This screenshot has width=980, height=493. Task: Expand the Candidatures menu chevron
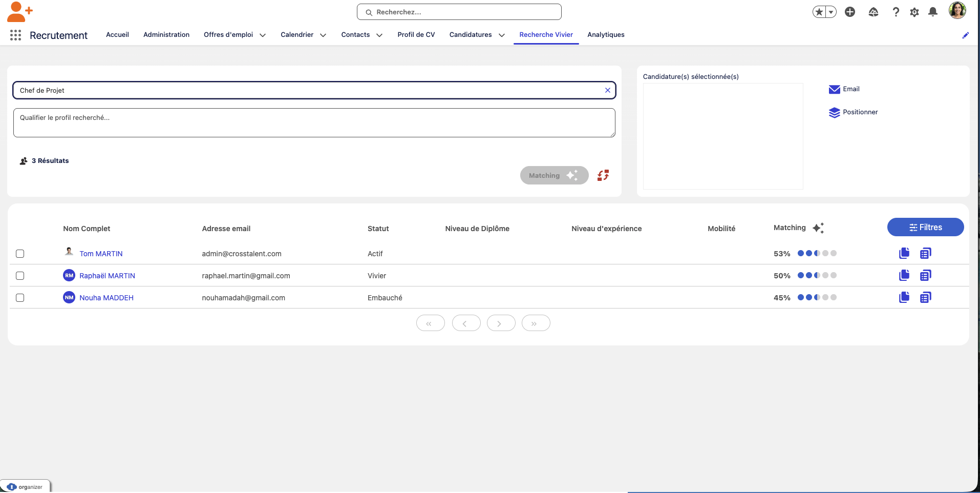pos(502,35)
